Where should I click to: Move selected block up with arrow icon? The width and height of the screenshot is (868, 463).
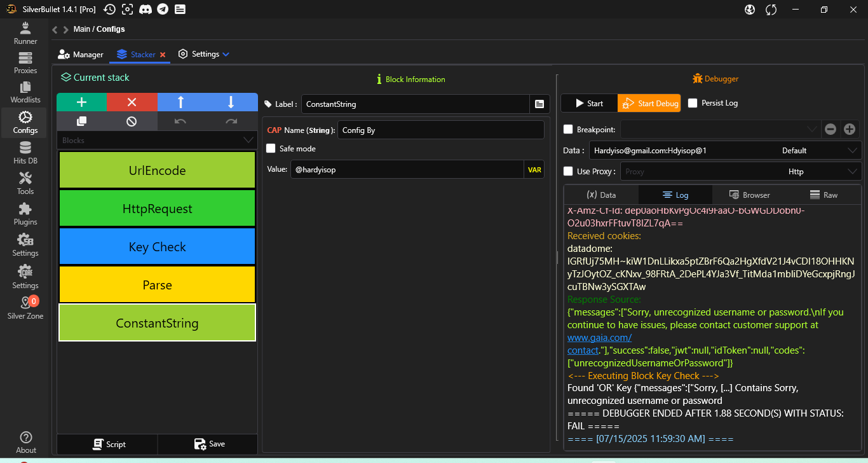tap(181, 102)
